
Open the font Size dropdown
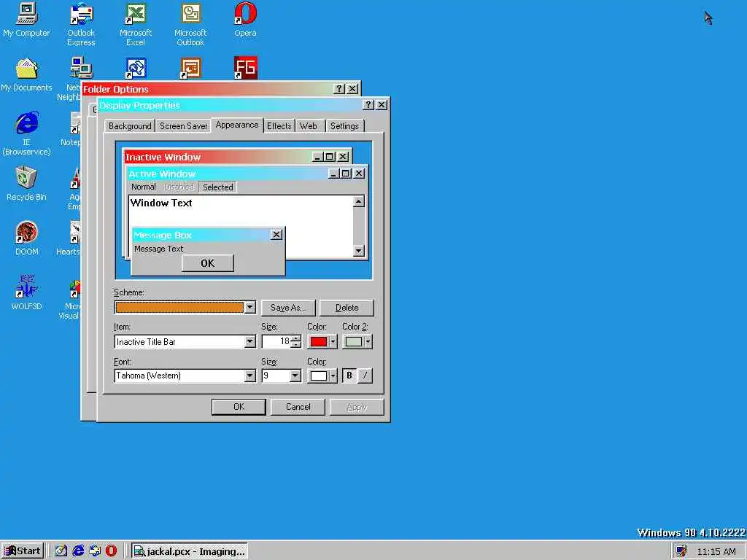coord(295,376)
